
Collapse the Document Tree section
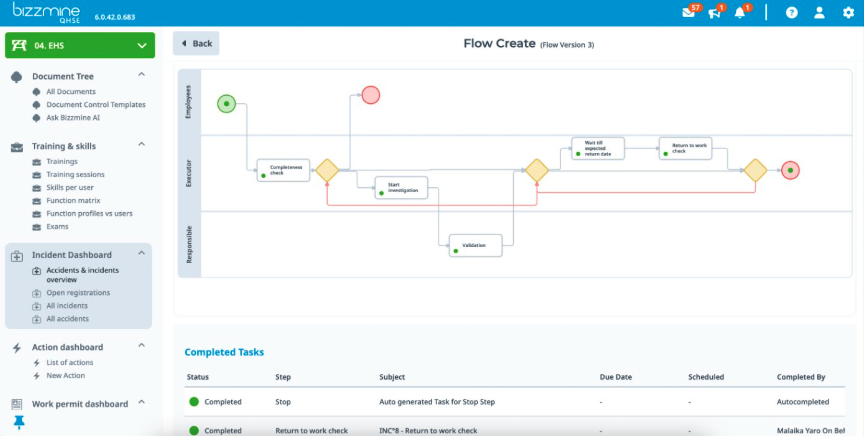(141, 75)
